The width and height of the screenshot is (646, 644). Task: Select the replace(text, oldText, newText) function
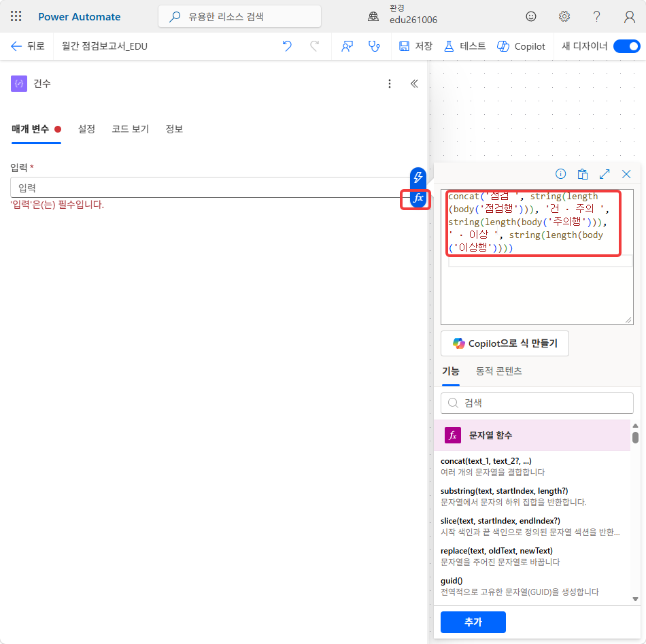[x=532, y=556]
